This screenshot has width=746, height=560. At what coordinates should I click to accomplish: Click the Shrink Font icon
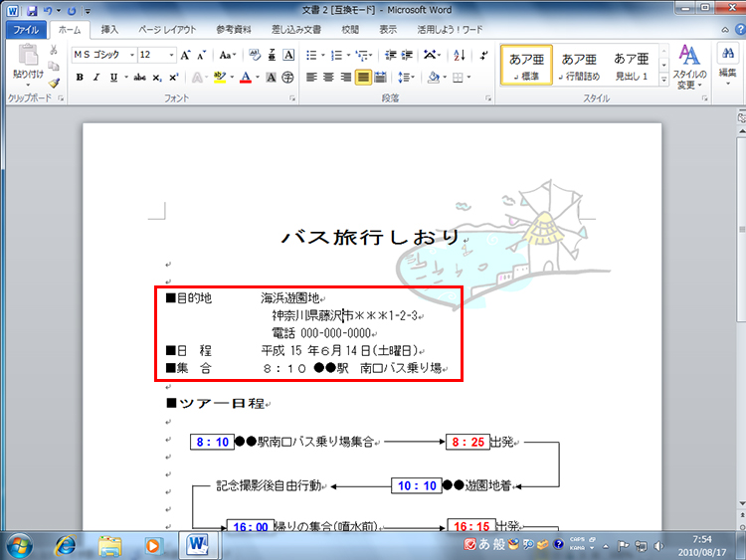(x=201, y=55)
